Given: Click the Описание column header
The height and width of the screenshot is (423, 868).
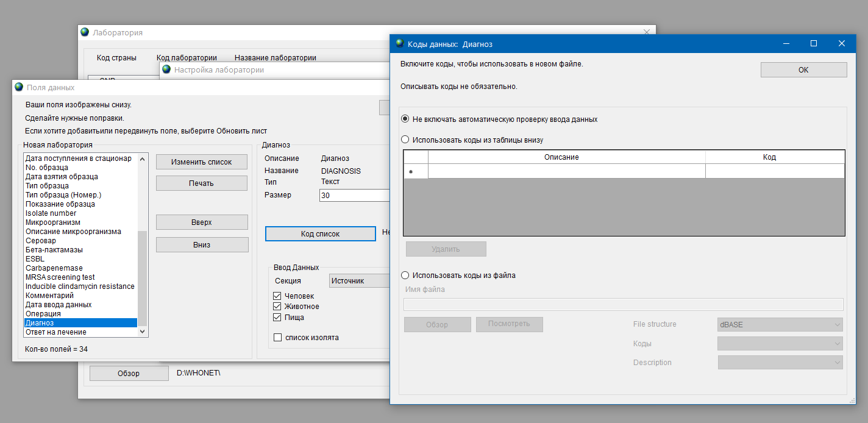Looking at the screenshot, I should coord(567,157).
